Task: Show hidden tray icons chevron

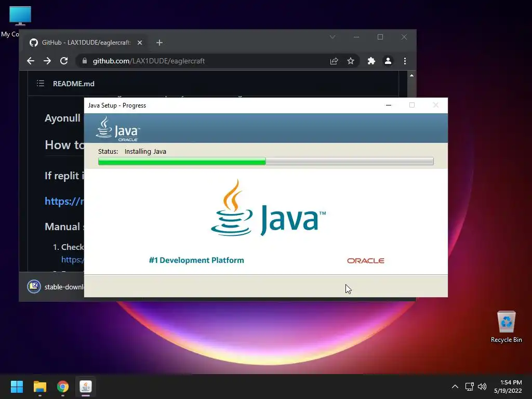Action: (455, 387)
